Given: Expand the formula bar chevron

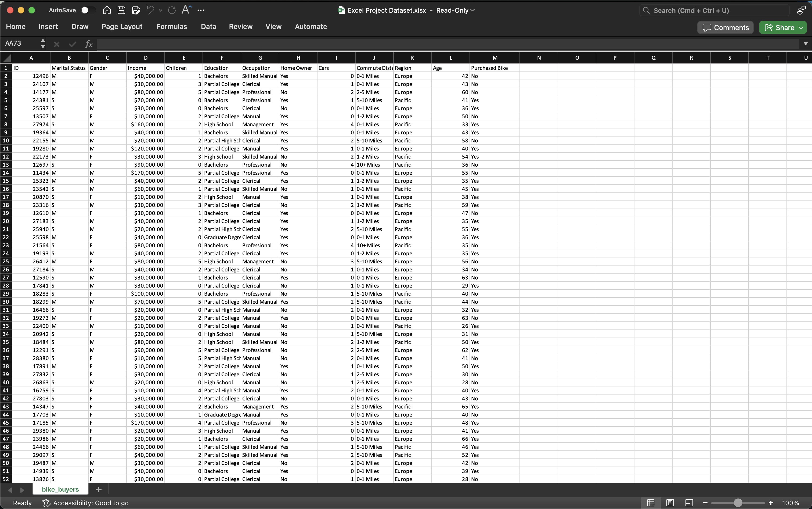Looking at the screenshot, I should point(805,44).
